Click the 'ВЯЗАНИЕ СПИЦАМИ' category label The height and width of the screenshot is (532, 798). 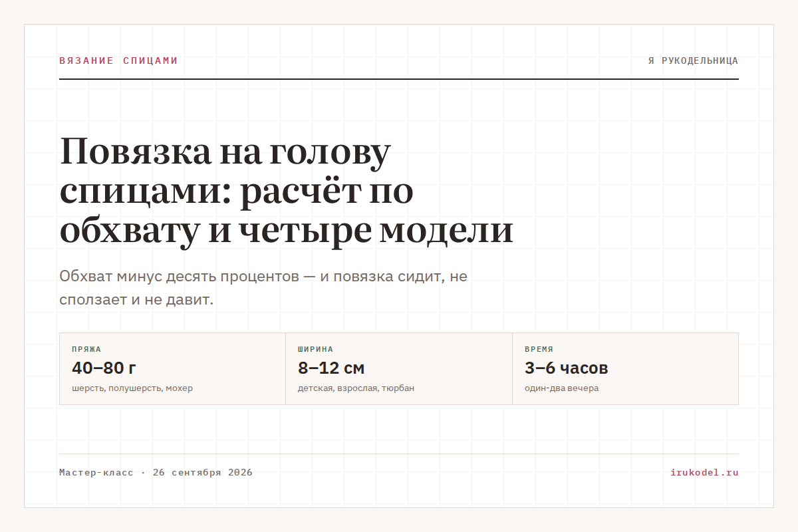click(x=118, y=61)
